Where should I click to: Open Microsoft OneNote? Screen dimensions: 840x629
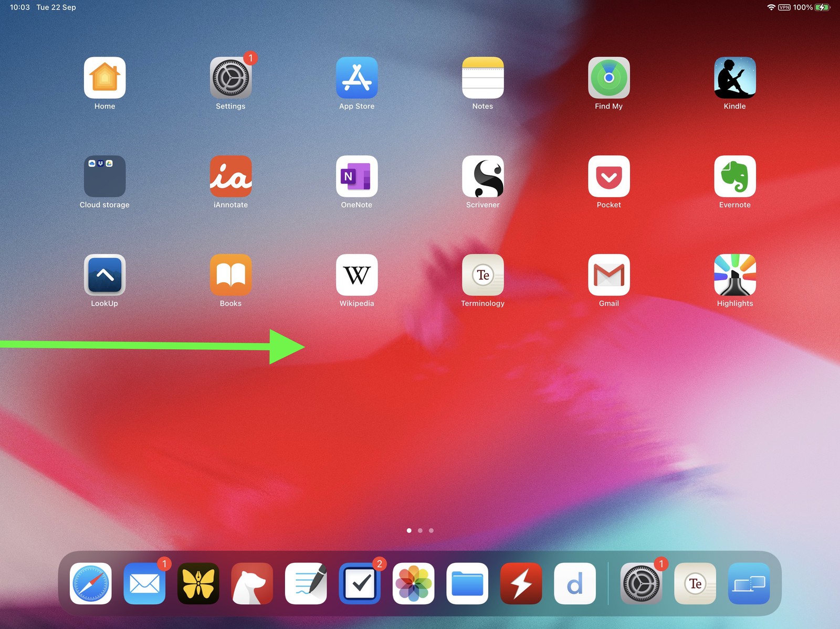point(356,176)
